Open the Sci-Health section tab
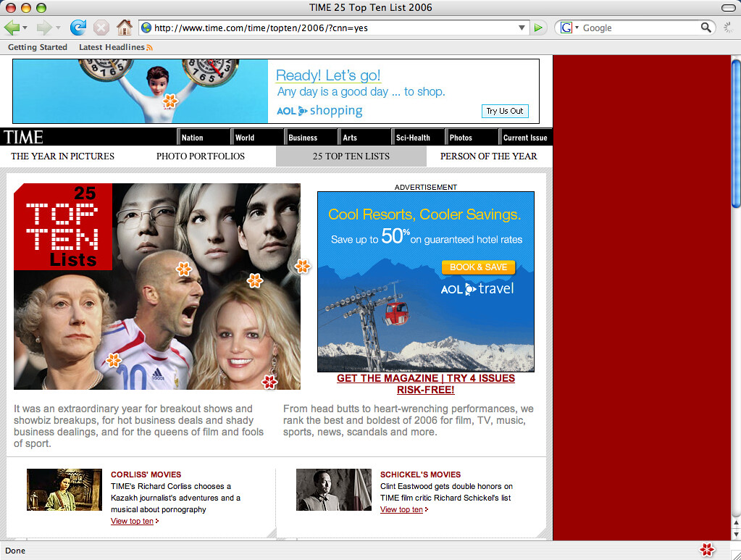741x560 pixels. 418,137
